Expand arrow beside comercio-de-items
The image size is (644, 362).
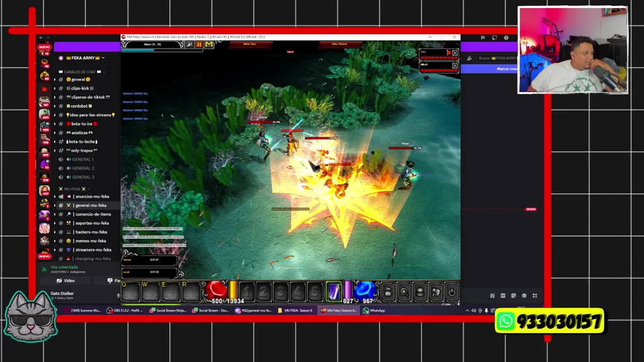(x=55, y=214)
